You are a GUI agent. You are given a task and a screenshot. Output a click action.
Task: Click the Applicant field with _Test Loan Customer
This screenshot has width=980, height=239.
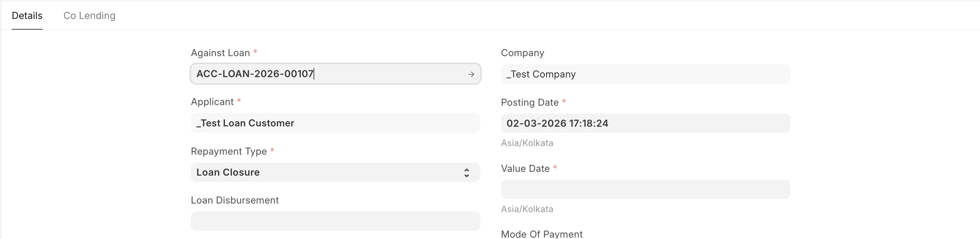point(335,123)
